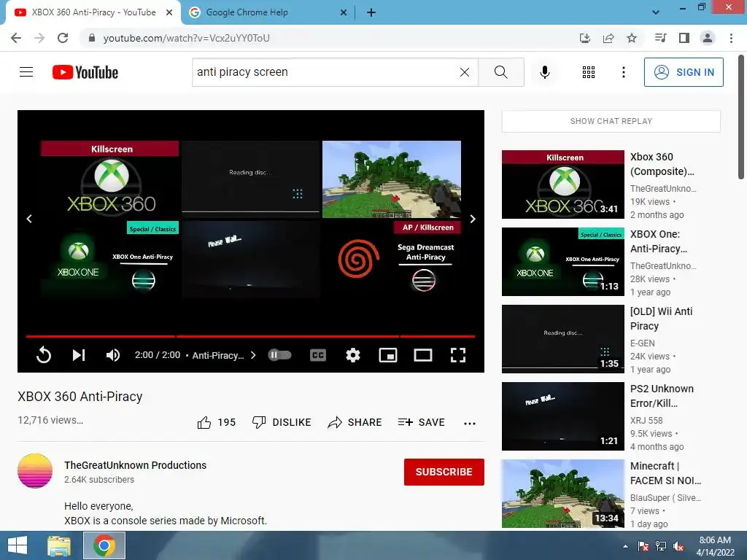Click the red SUBSCRIBE button
The image size is (747, 560).
pos(444,472)
